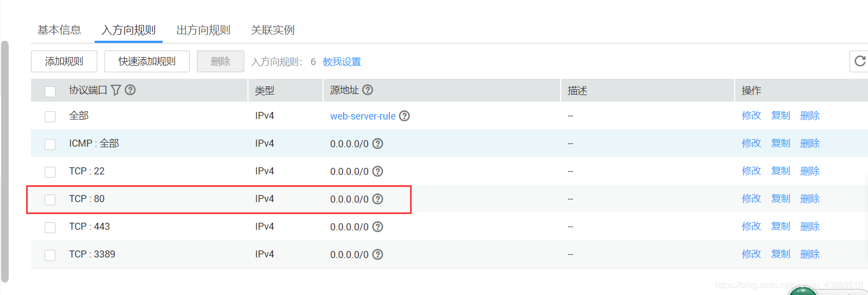Click 修改 for the TCP : 22 rule
Screen dimensions: 868x295
pos(751,171)
